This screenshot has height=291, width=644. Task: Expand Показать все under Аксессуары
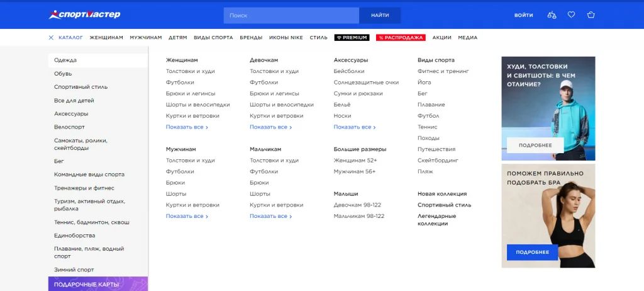355,127
